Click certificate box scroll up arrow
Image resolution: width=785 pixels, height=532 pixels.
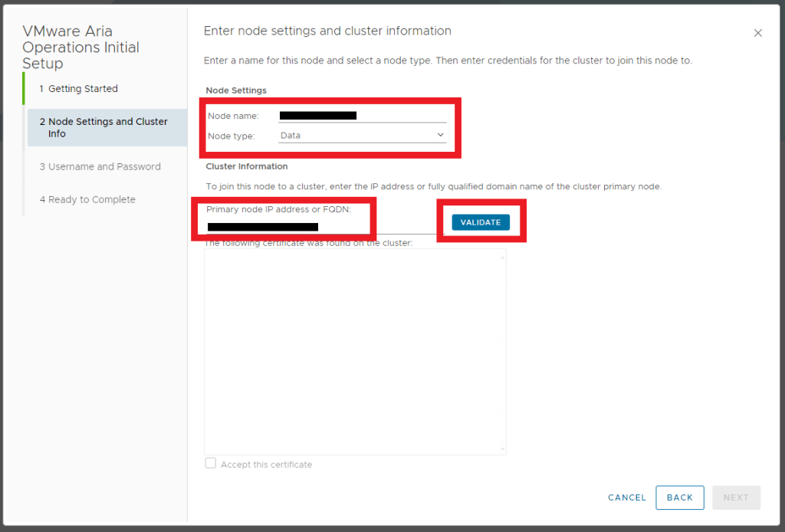(502, 257)
